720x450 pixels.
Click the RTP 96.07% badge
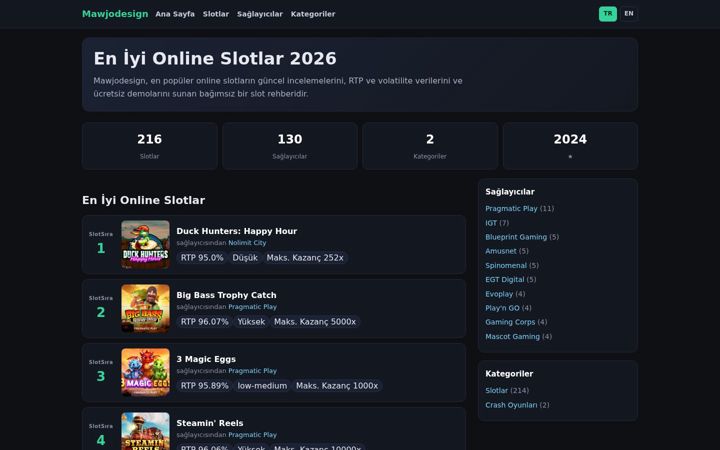click(x=204, y=322)
